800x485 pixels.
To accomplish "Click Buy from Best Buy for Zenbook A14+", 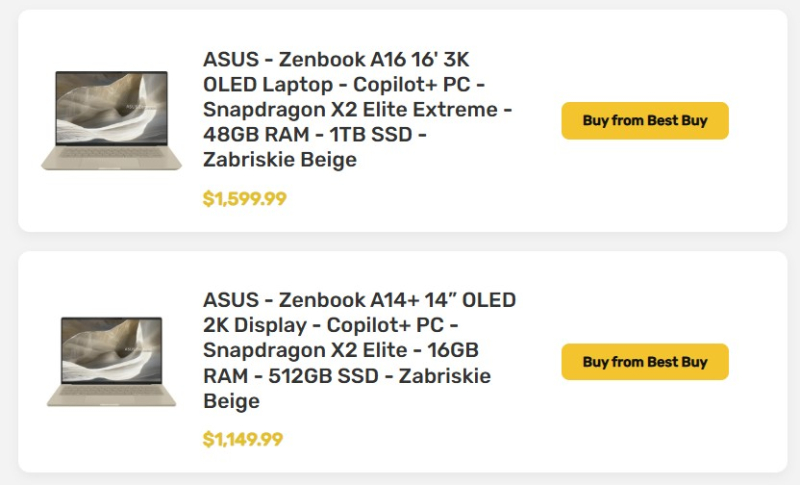I will coord(644,362).
